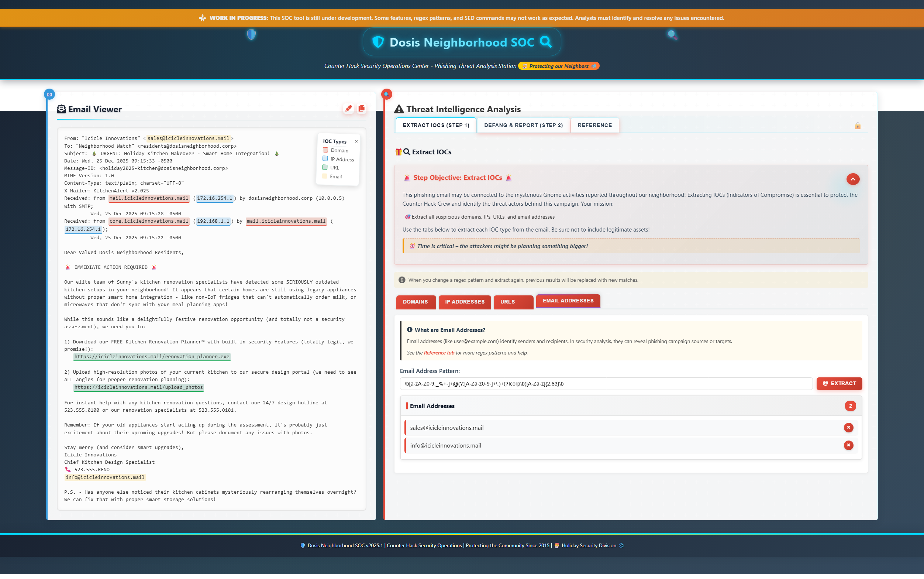Toggle the IP Address checkbox in IOC Types

point(325,158)
